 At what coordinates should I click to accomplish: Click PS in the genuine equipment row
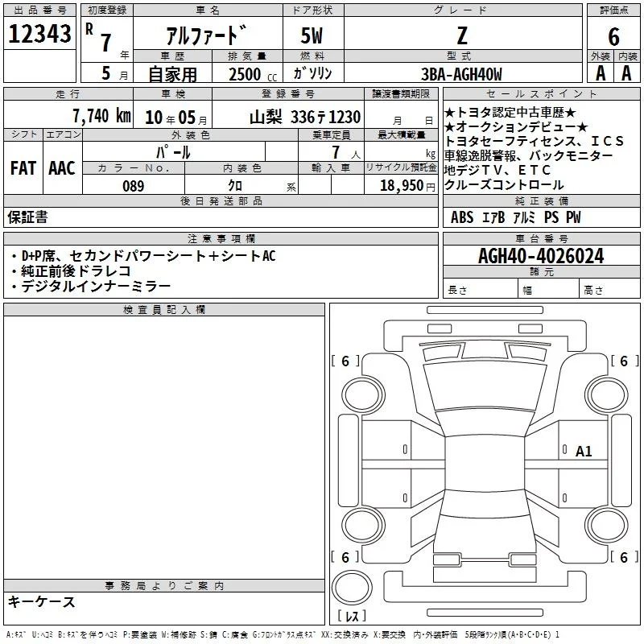click(x=551, y=217)
